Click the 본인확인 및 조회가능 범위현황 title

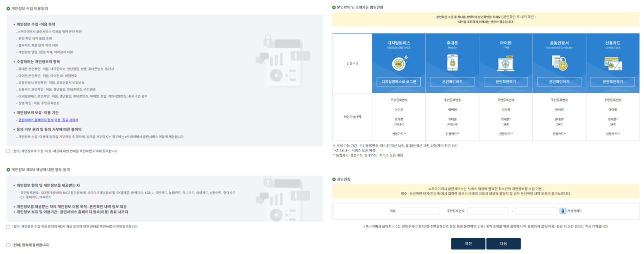[x=360, y=7]
